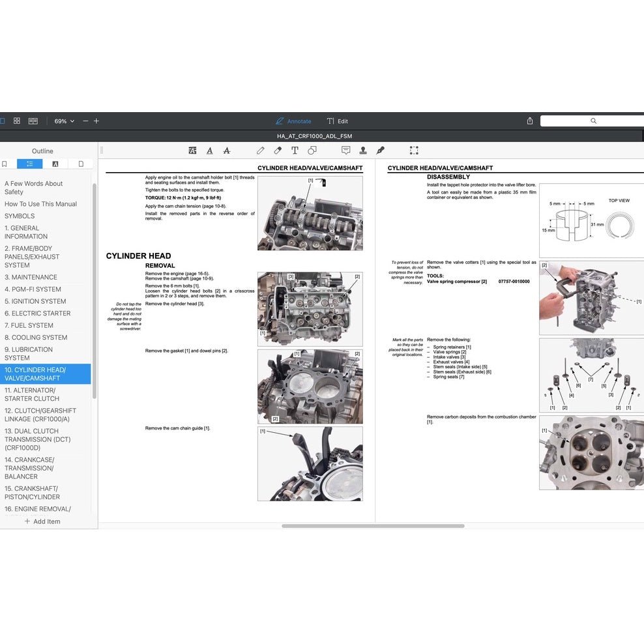Select the highlight text tool
644x644 pixels.
[192, 151]
